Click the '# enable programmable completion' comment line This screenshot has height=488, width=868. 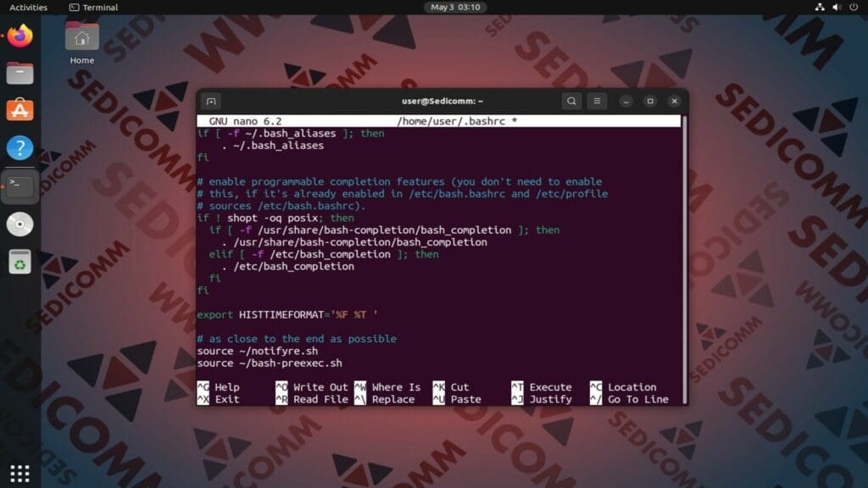[399, 181]
